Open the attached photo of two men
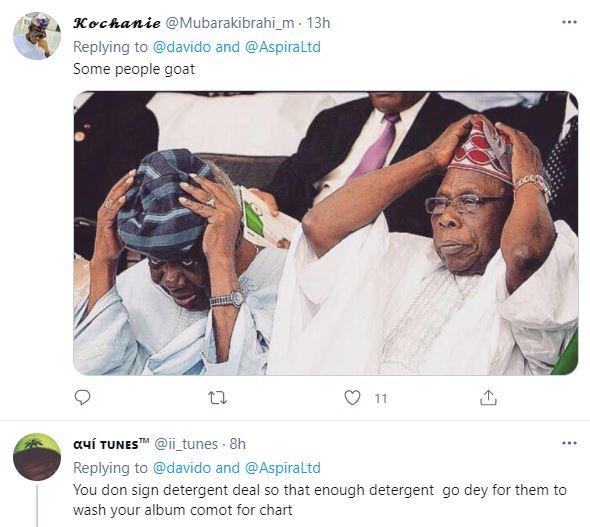The height and width of the screenshot is (527, 590). (325, 233)
